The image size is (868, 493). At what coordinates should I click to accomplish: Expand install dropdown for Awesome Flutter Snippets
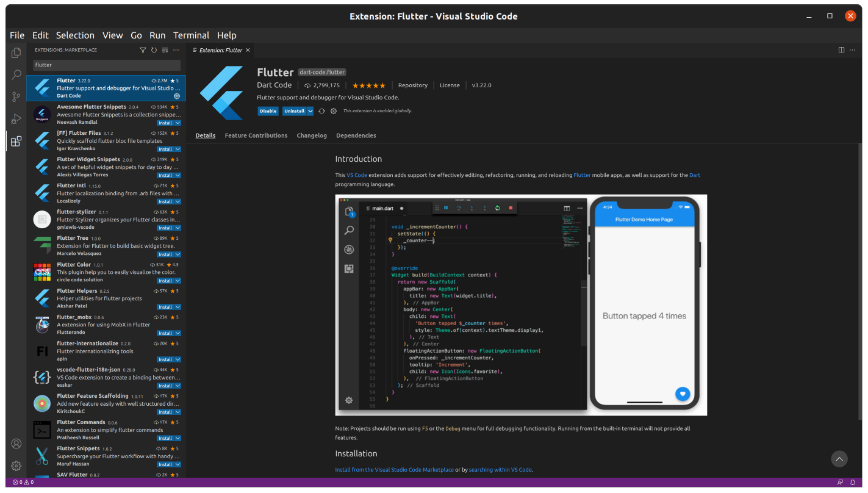click(x=178, y=123)
